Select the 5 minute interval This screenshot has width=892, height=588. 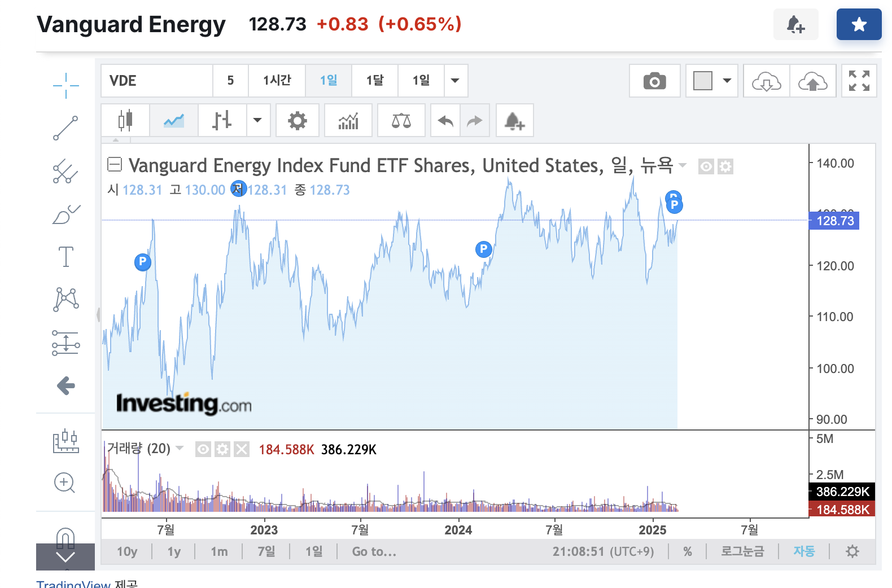pos(230,81)
